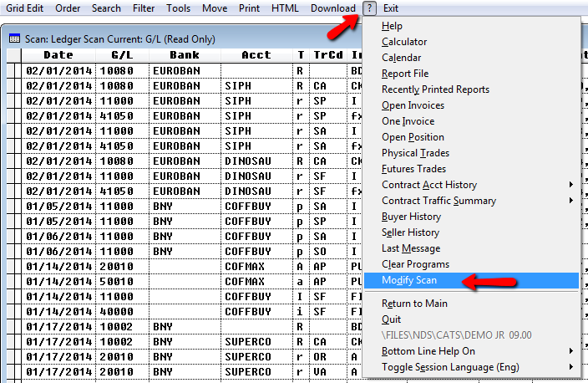Expand Bottom Line Help On submenu

471,351
